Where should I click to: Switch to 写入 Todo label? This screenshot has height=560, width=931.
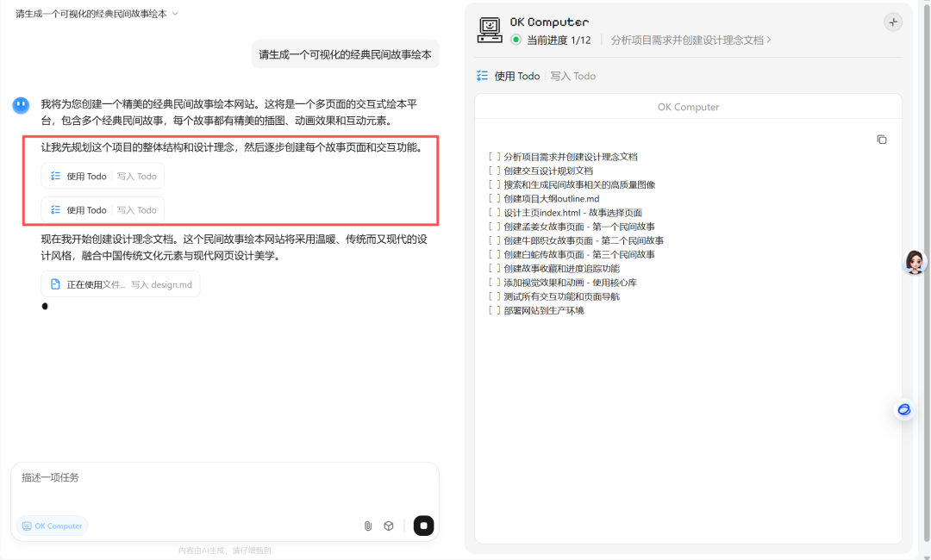pos(572,75)
